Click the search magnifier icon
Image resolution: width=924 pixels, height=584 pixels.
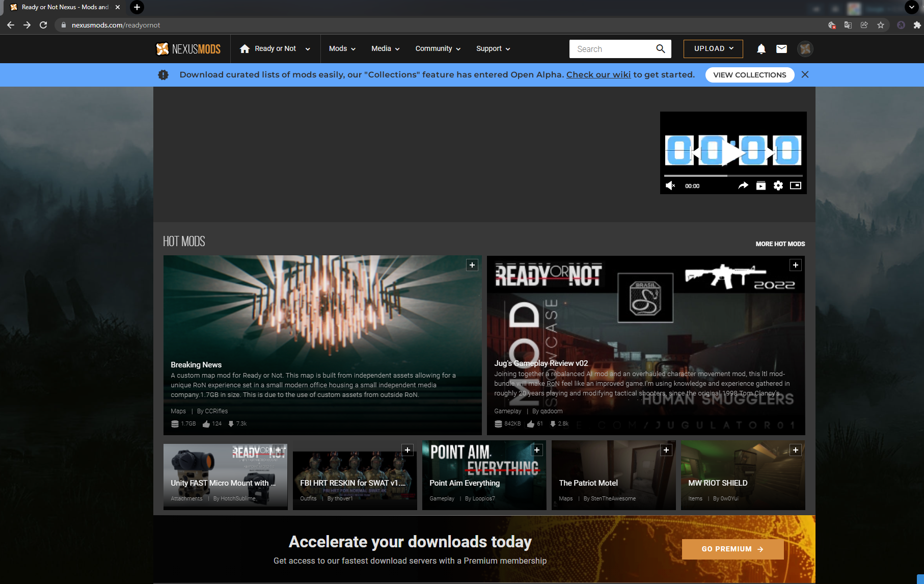661,49
